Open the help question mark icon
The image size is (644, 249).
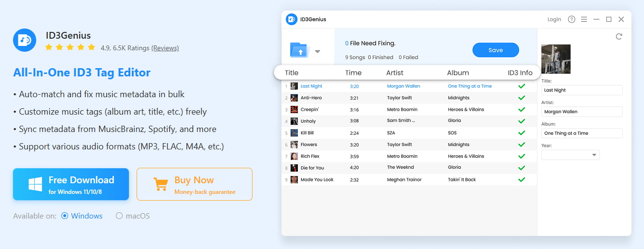572,19
